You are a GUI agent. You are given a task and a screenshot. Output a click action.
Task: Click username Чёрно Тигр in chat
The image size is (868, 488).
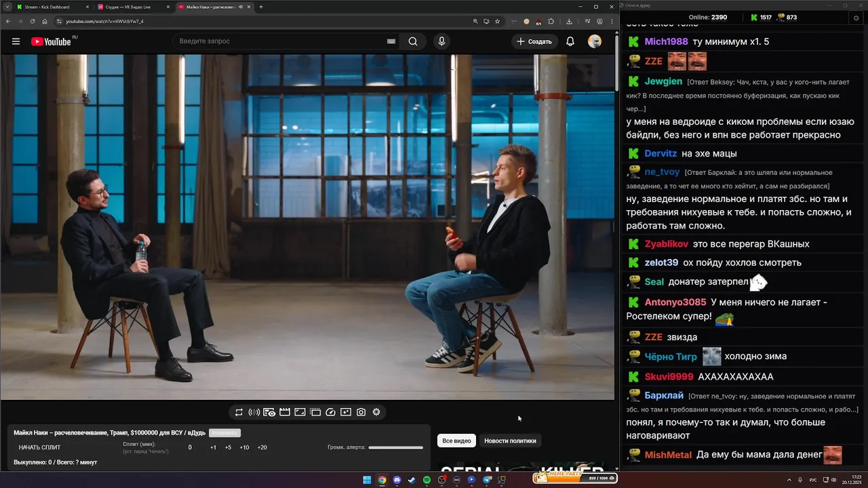[671, 357]
